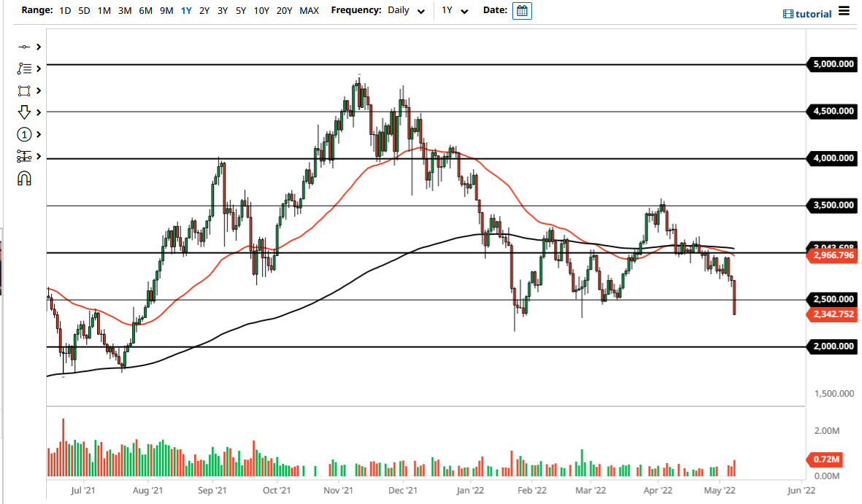Set range to 9M
862x504 pixels.
click(x=166, y=10)
